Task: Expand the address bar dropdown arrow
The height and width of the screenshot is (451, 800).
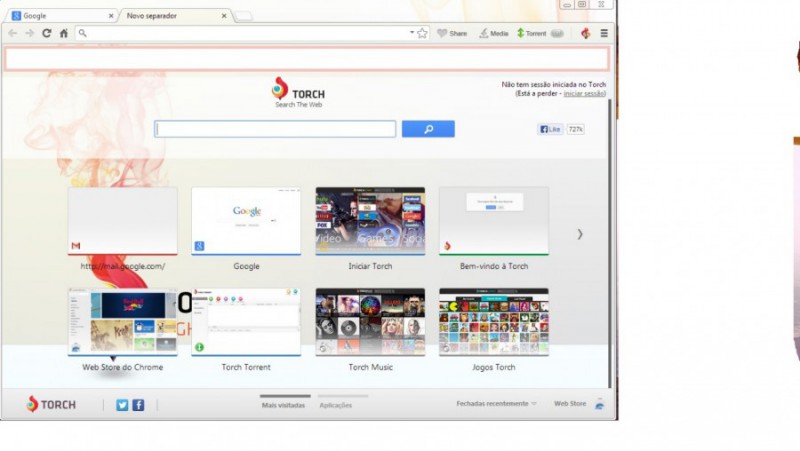Action: [x=411, y=33]
